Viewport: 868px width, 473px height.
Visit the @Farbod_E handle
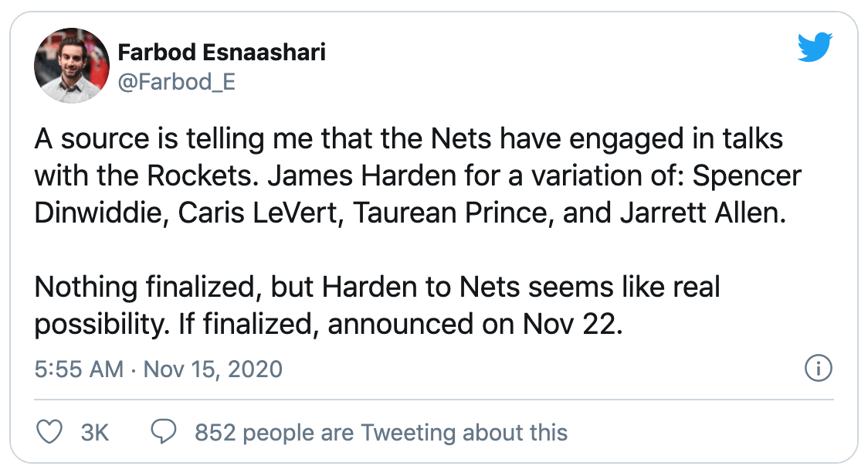click(x=177, y=82)
